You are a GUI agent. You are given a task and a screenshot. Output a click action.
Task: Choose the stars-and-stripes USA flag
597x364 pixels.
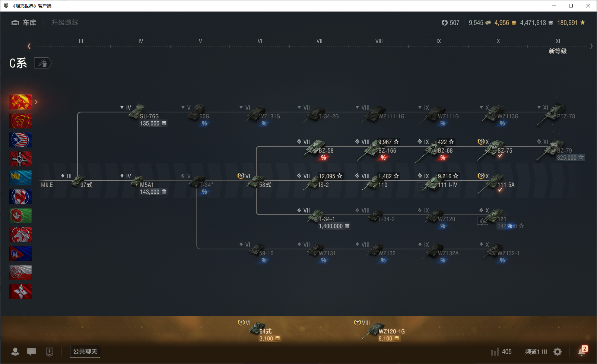tap(20, 140)
